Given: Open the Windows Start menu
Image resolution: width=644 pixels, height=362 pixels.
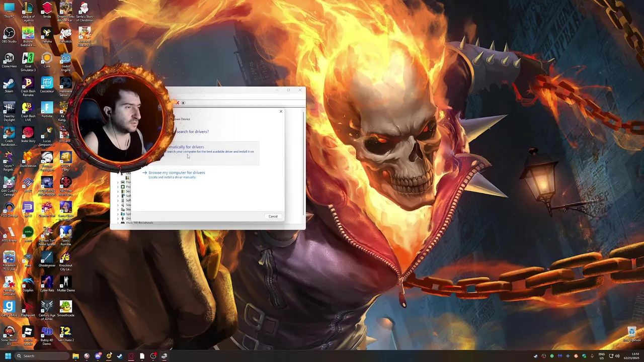Looking at the screenshot, I should (x=8, y=356).
